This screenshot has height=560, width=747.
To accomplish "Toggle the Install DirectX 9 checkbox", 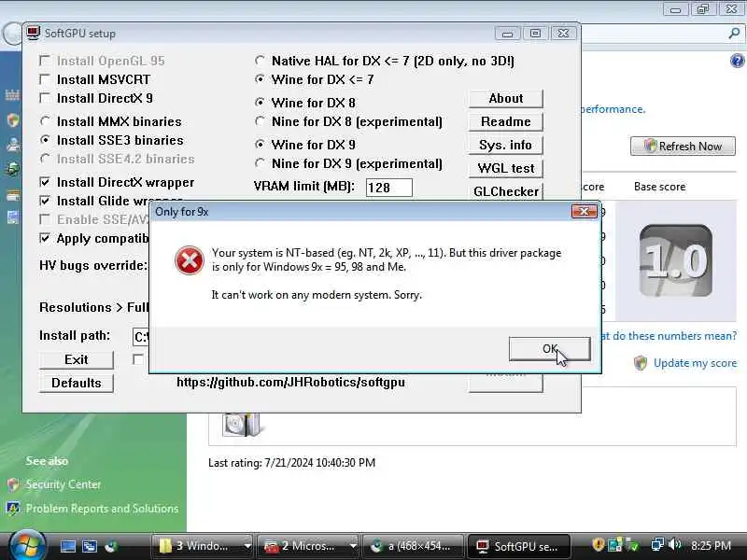I will (45, 98).
